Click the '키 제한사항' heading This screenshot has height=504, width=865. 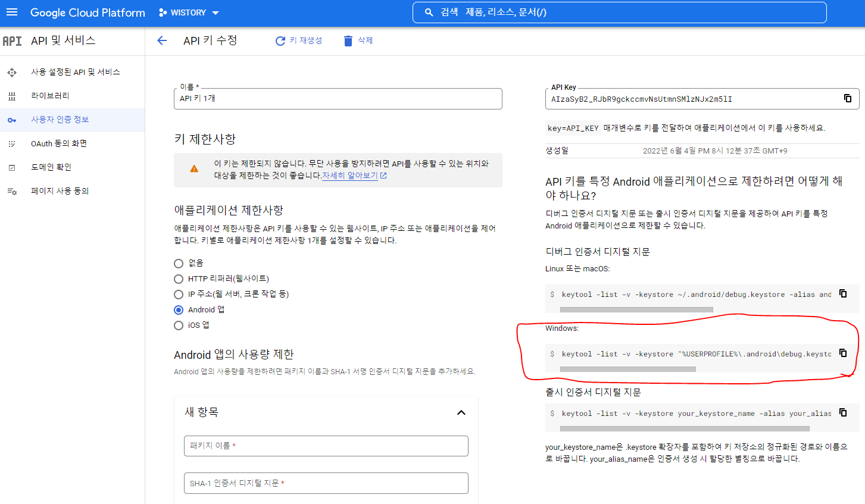[205, 139]
